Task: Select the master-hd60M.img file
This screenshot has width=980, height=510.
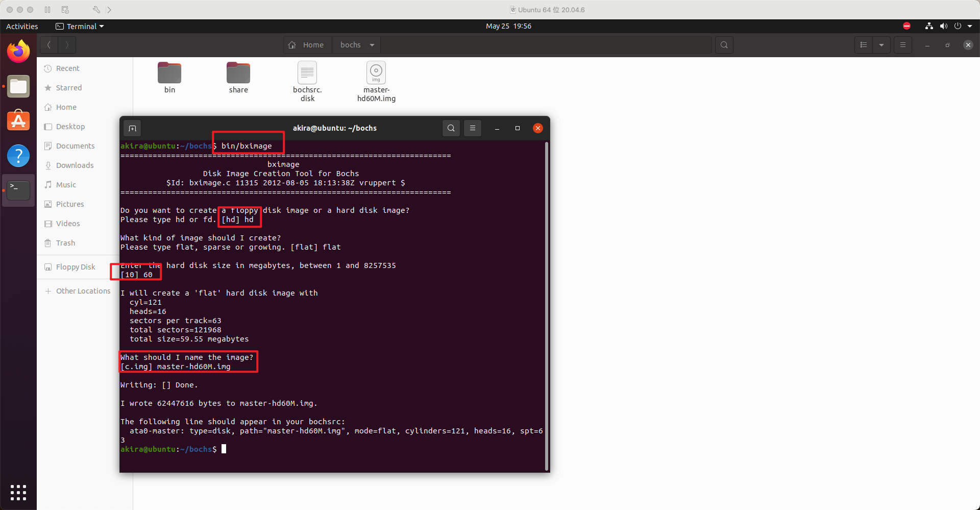Action: 376,82
